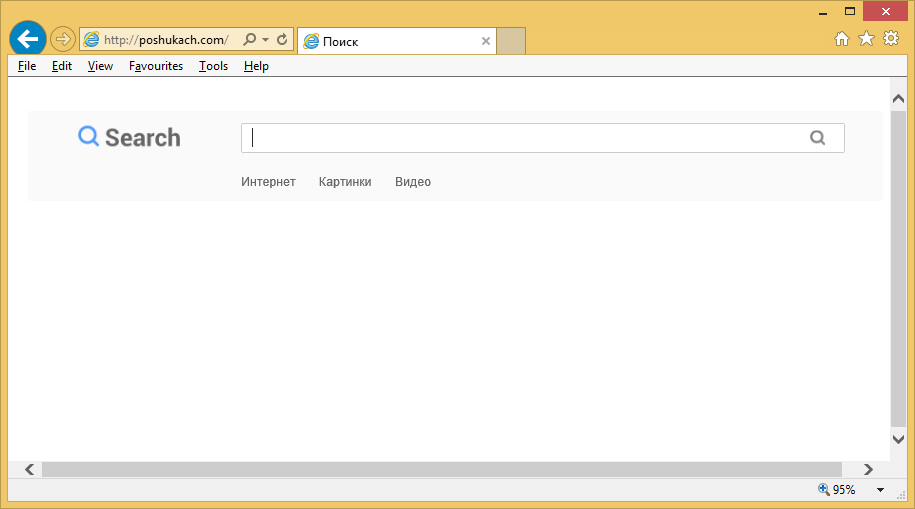Open a new blank tab
This screenshot has width=915, height=509.
coord(511,41)
